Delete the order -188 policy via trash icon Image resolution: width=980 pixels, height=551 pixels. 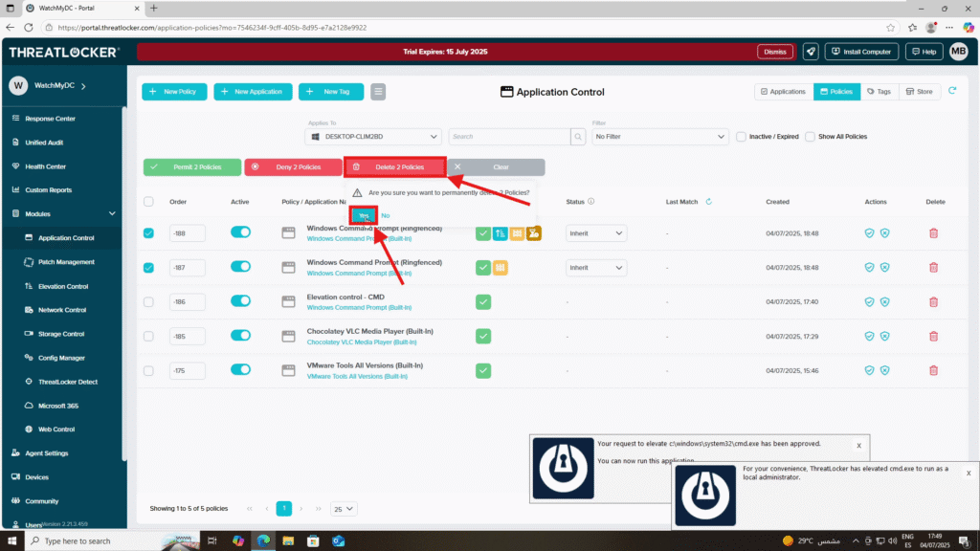[x=933, y=233]
